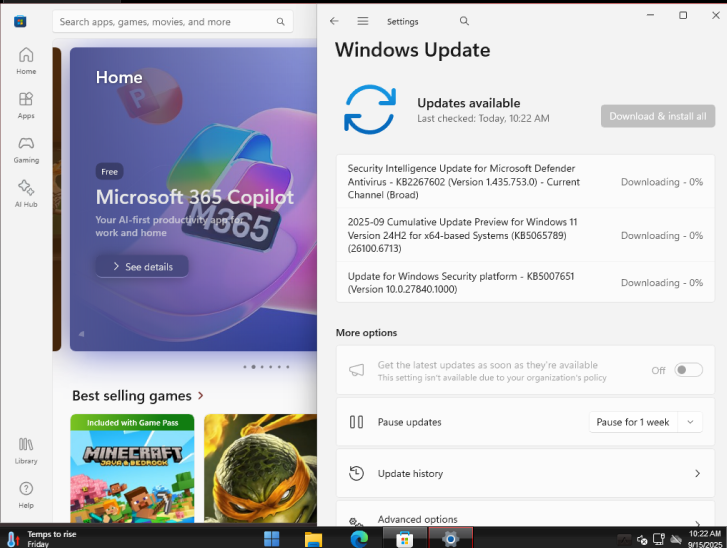The image size is (727, 548).
Task: Launch Microsoft Edge from the taskbar
Action: coord(359,539)
